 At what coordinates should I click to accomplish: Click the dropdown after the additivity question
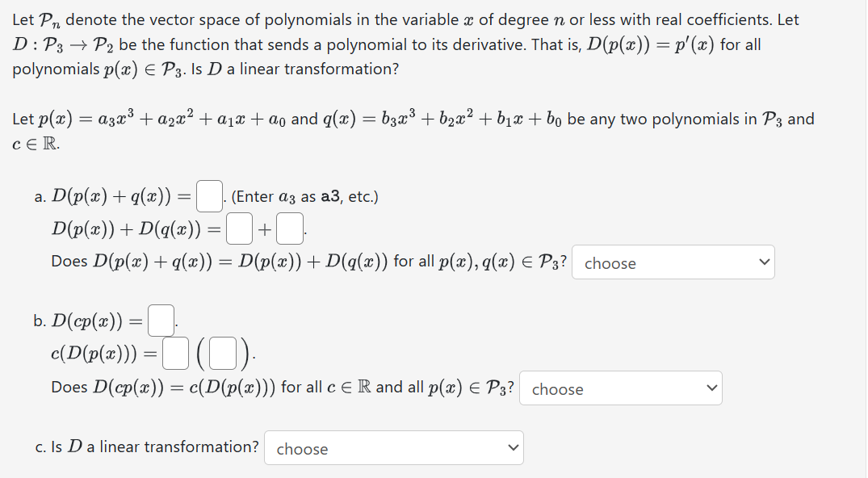pyautogui.click(x=673, y=262)
